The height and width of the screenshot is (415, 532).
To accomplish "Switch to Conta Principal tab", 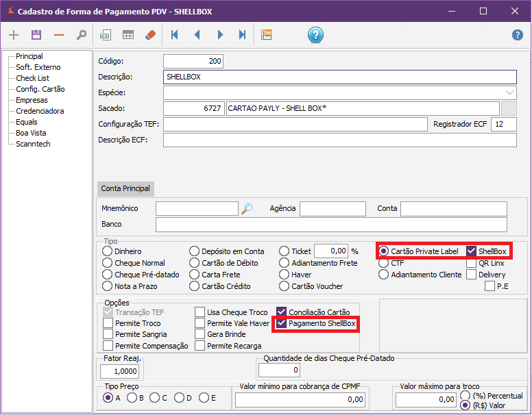I will click(x=125, y=188).
